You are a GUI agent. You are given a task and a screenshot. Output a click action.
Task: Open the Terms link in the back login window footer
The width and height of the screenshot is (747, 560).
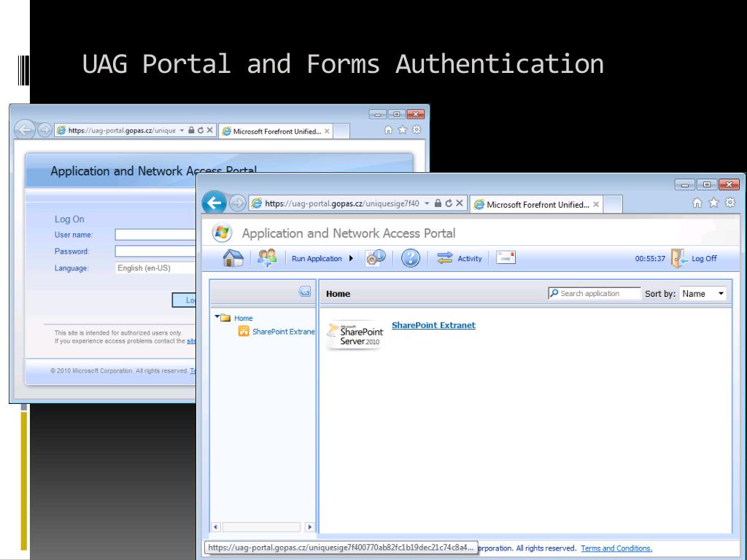tap(193, 370)
